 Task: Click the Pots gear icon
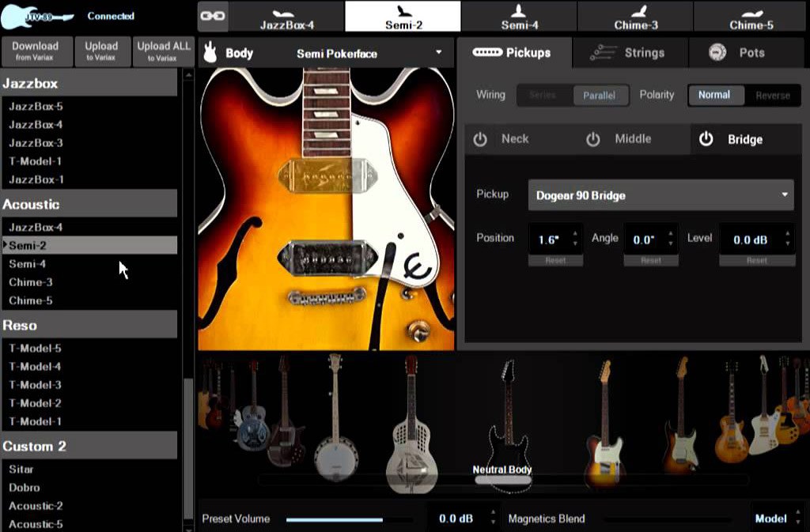[718, 52]
